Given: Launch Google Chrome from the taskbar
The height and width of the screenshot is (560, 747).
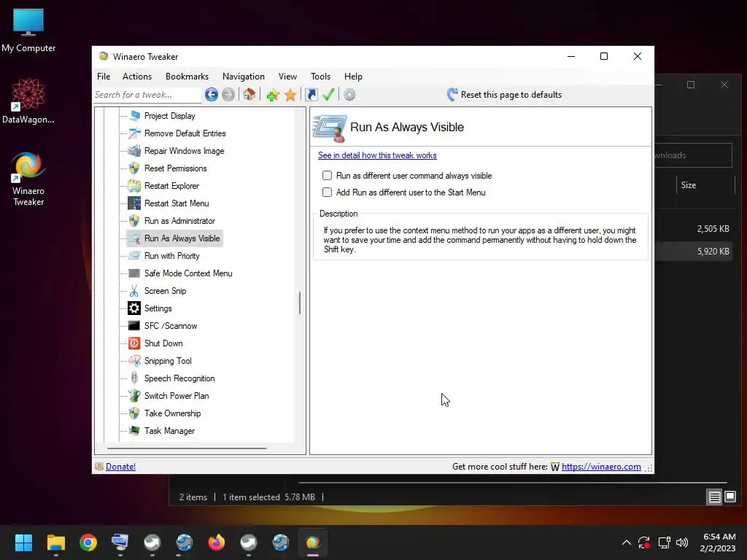Looking at the screenshot, I should 88,542.
